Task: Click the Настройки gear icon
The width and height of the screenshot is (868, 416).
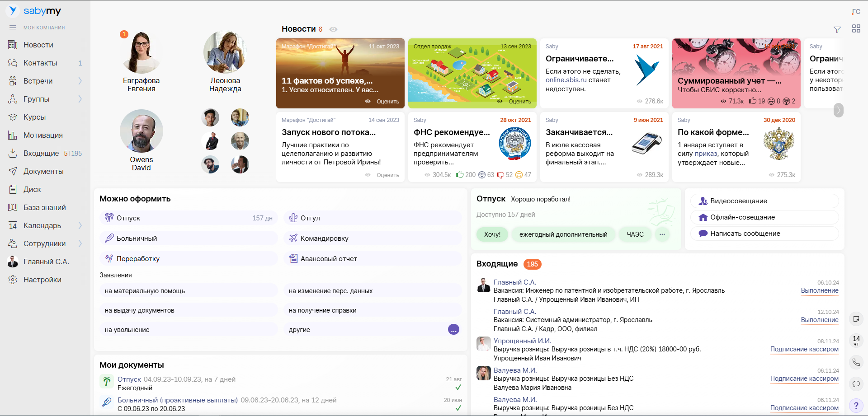Action: 13,280
